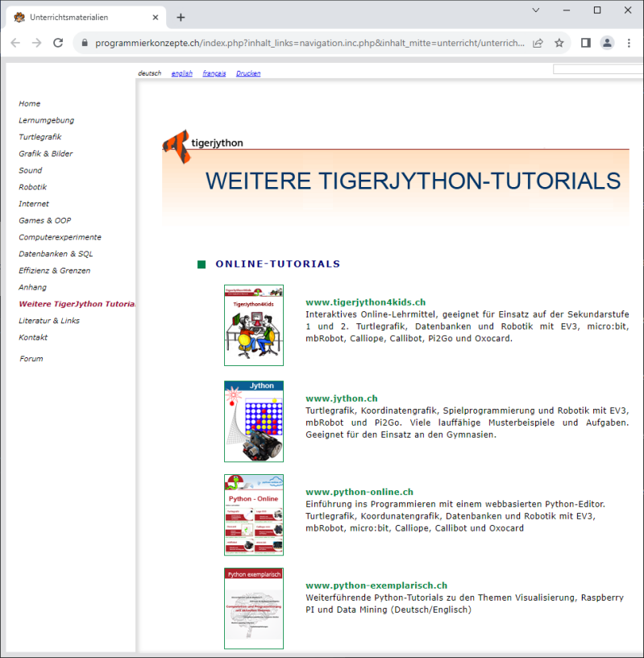
Task: Open Turtlegrafik chapter
Action: [x=39, y=137]
